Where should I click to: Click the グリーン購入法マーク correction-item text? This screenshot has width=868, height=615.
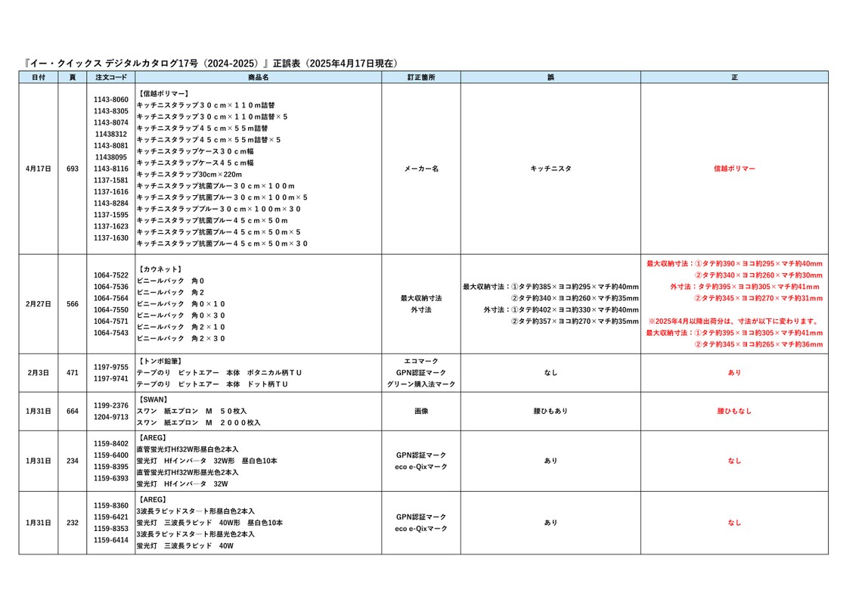point(420,384)
